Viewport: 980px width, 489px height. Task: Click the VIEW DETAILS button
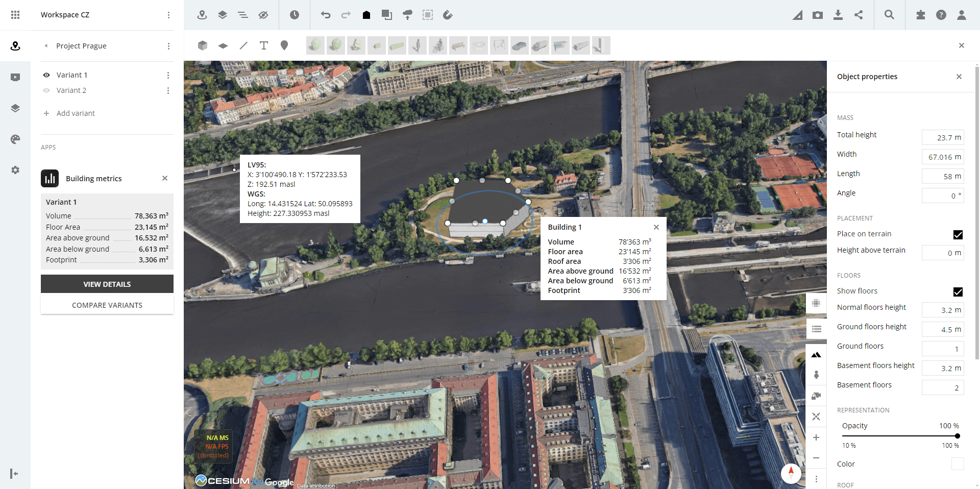coord(107,284)
